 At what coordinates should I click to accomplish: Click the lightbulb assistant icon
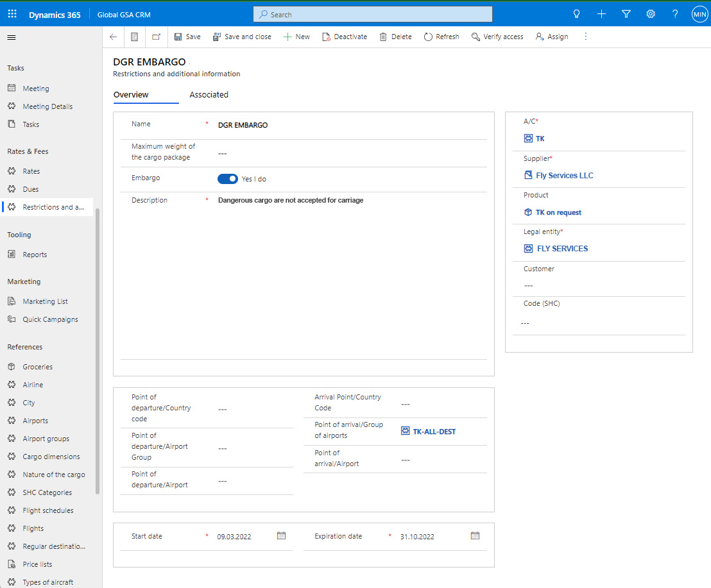[576, 14]
